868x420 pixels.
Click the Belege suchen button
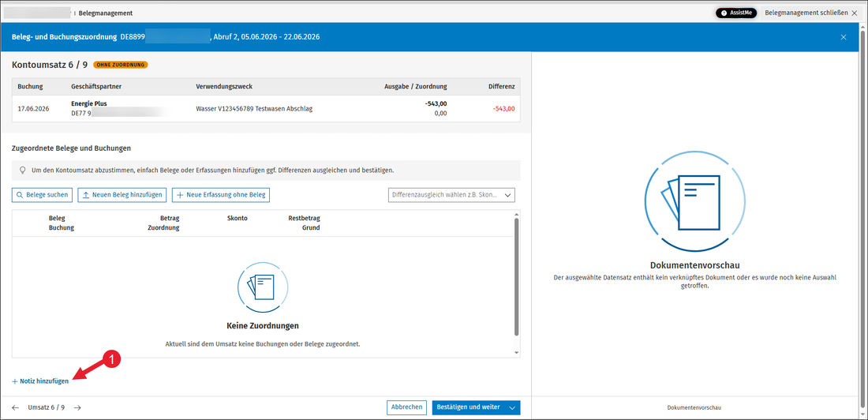(42, 194)
